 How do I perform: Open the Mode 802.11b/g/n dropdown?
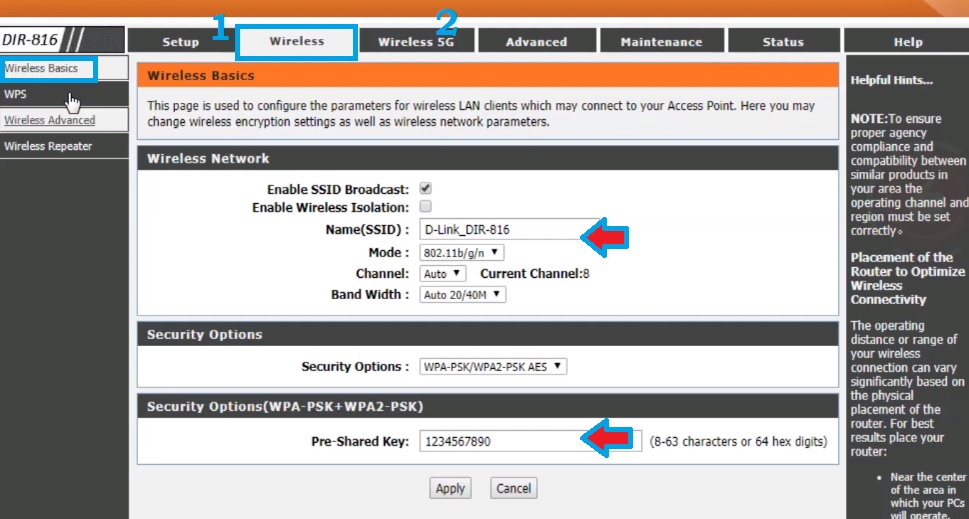point(462,253)
